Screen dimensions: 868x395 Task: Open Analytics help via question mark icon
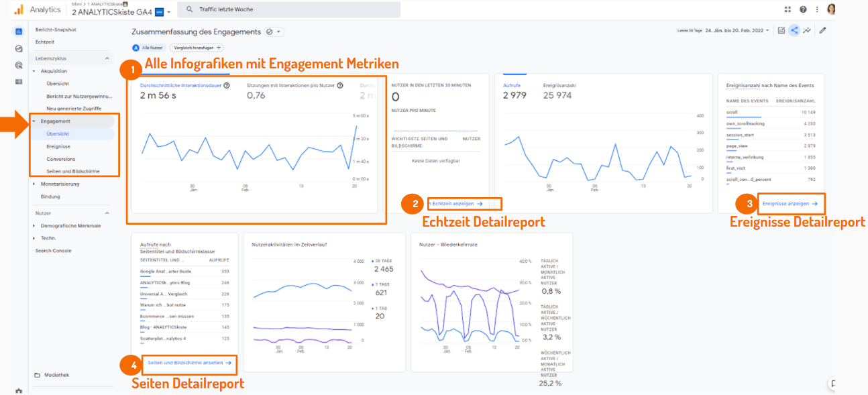pyautogui.click(x=802, y=9)
